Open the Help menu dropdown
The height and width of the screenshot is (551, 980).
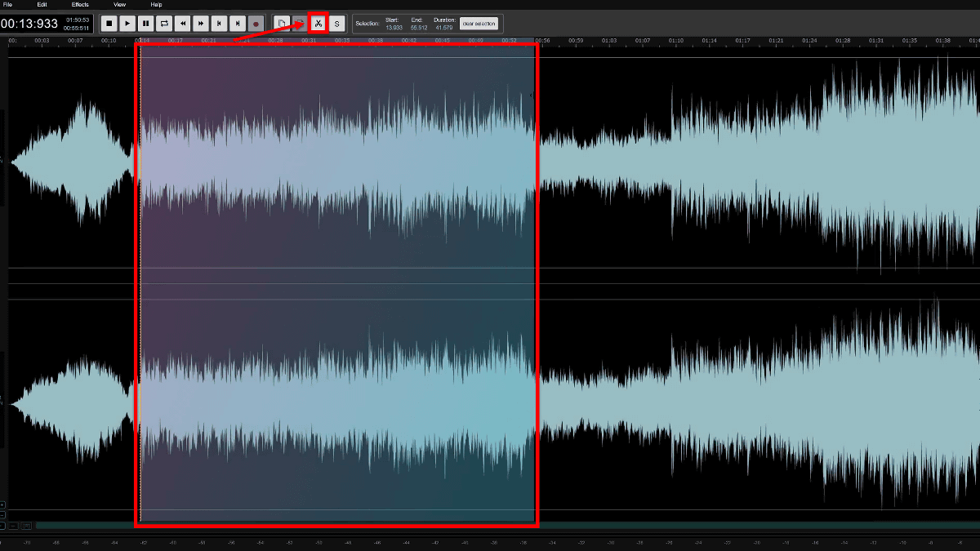click(x=156, y=5)
